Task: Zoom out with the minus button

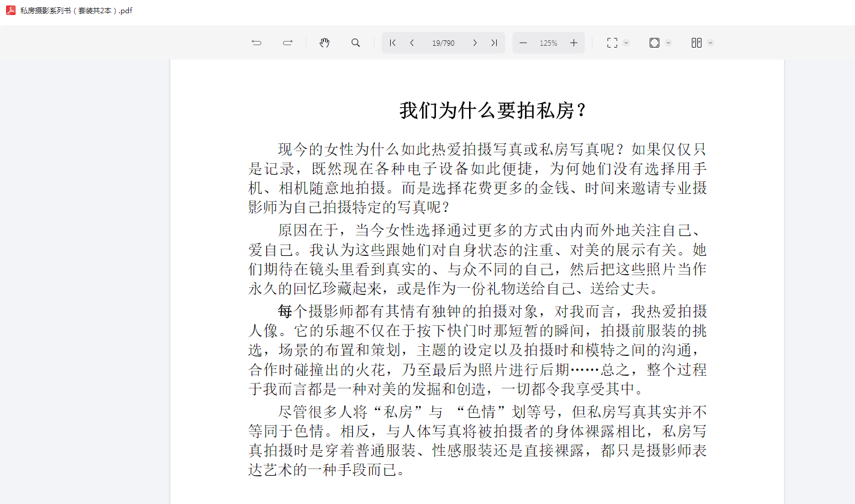Action: click(x=523, y=43)
